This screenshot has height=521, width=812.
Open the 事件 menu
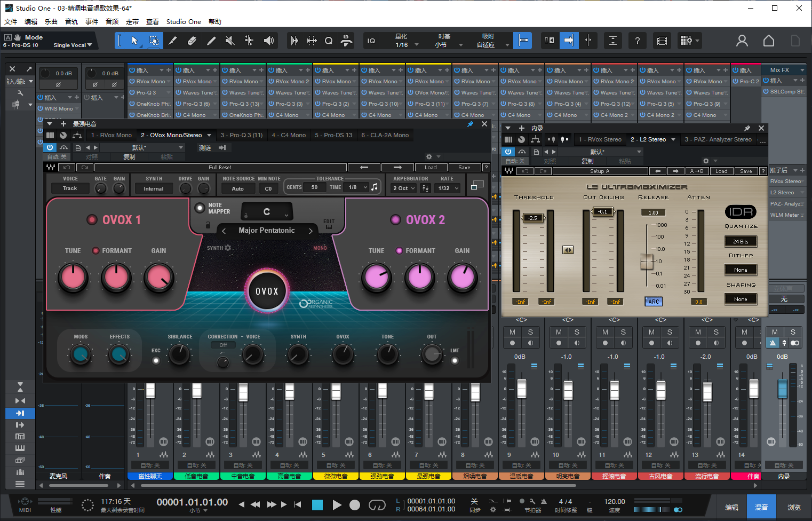[x=91, y=21]
